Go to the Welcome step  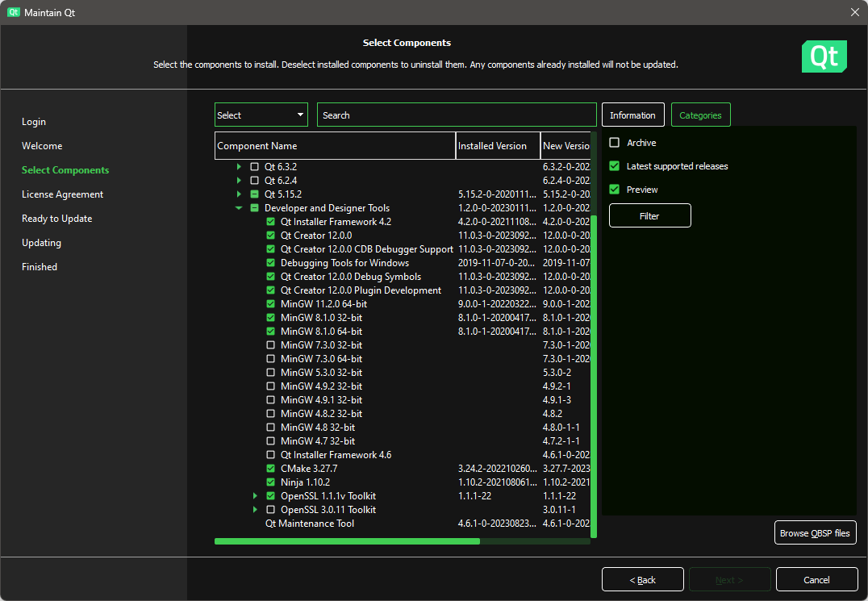(42, 146)
